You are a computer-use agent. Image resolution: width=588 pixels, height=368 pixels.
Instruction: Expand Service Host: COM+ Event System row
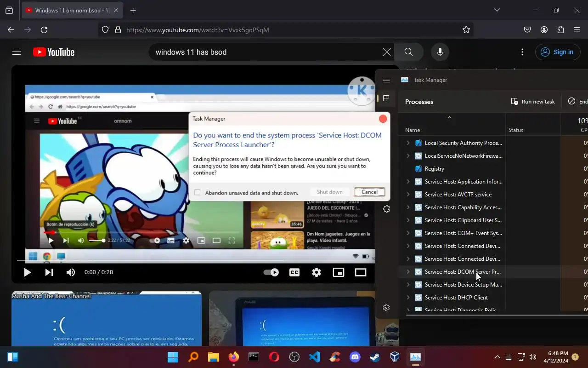[x=408, y=233]
